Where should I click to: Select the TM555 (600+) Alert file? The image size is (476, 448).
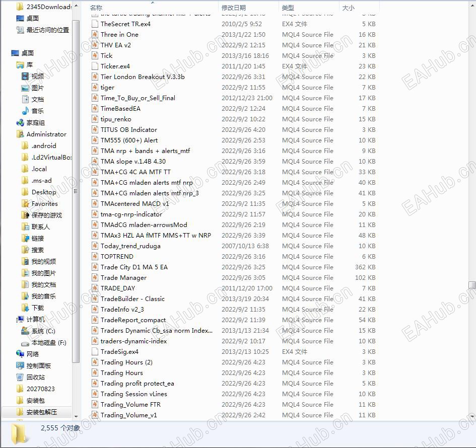pos(129,140)
